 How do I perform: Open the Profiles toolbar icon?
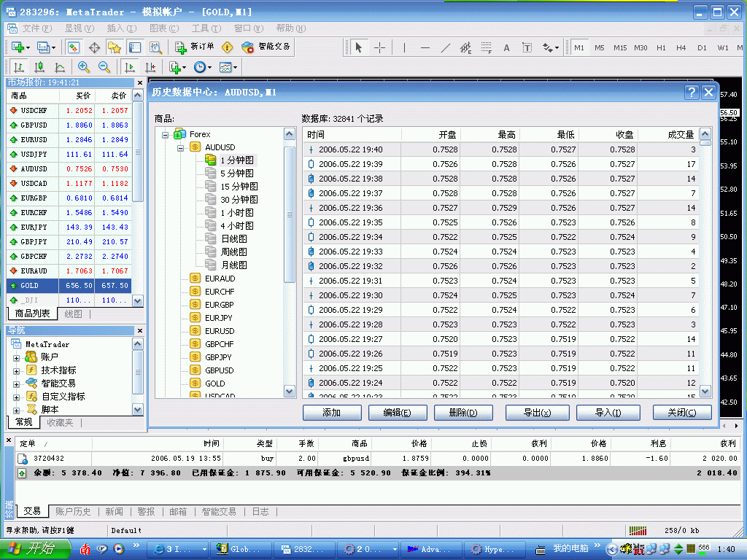pos(43,47)
